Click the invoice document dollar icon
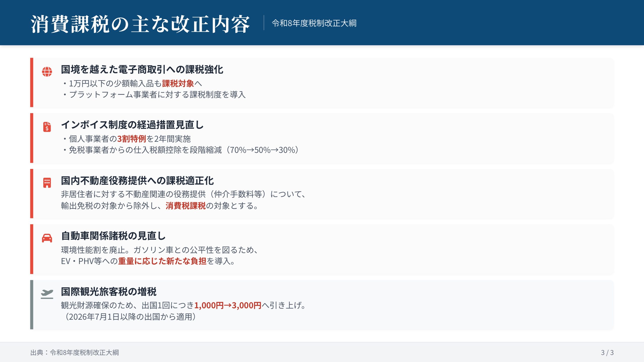The height and width of the screenshot is (362, 644). point(47,127)
